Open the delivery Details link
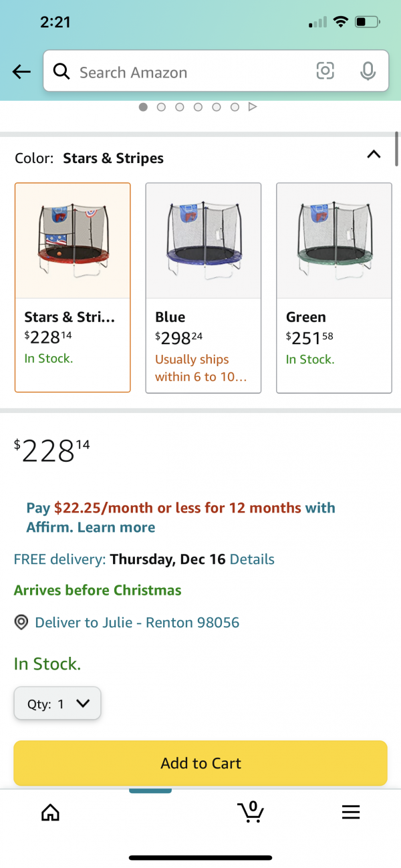 (x=252, y=559)
